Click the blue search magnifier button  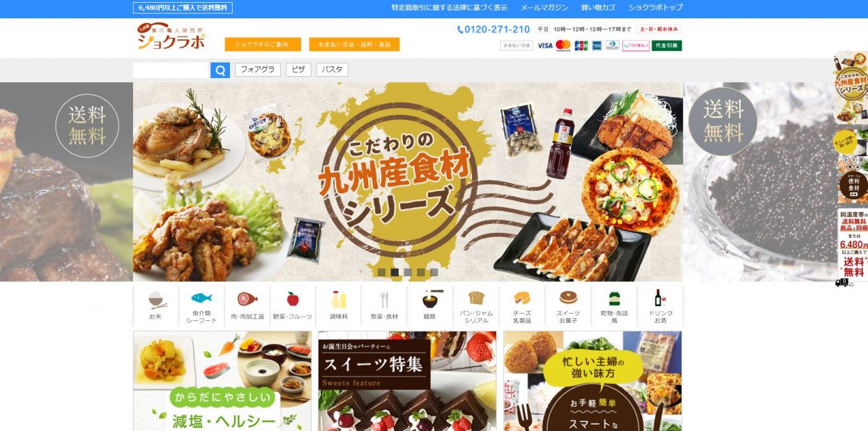click(220, 70)
